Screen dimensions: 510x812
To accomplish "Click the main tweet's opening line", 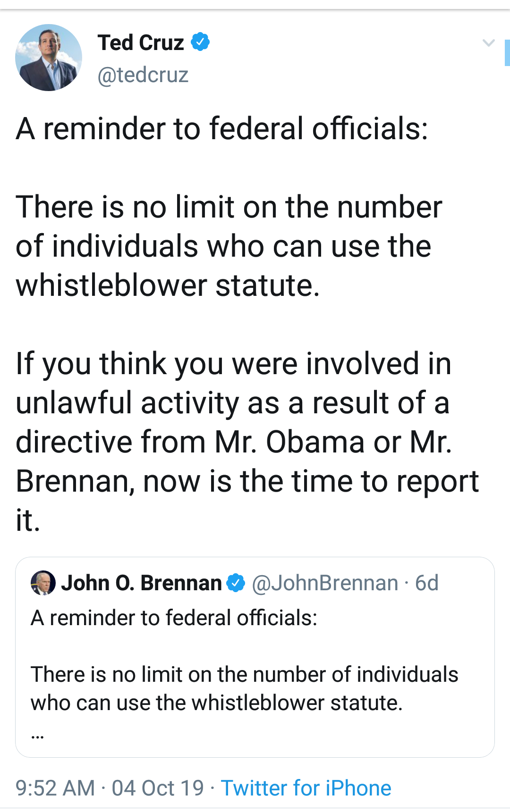I will (x=221, y=129).
